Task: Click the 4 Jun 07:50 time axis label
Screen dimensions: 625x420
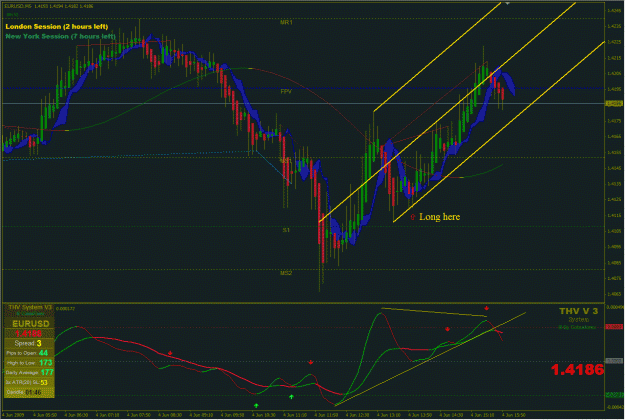Action: (138, 415)
